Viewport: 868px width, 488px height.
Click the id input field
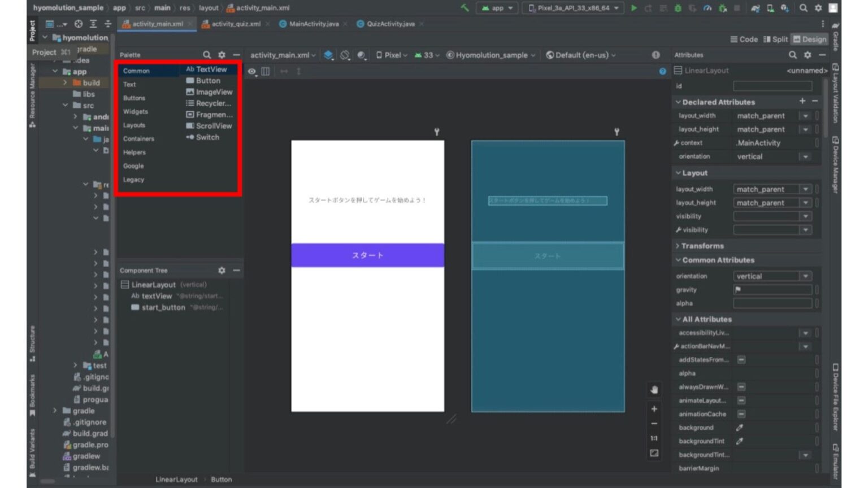(772, 86)
